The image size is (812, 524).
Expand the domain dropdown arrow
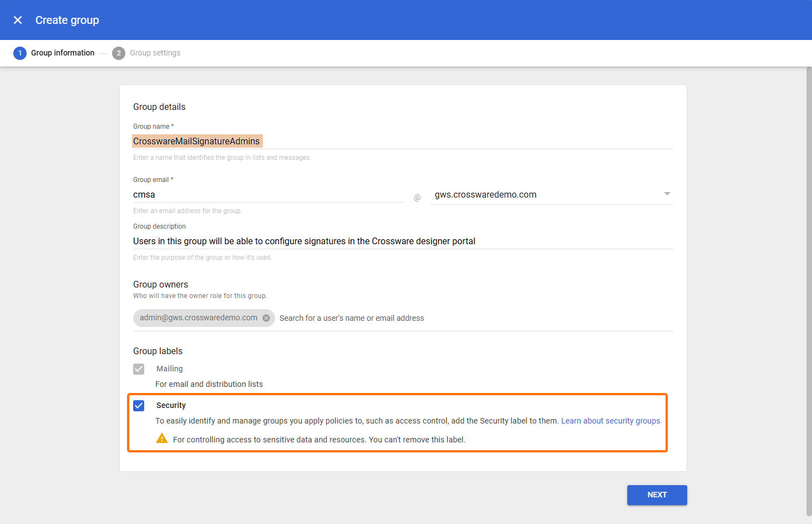click(x=667, y=194)
